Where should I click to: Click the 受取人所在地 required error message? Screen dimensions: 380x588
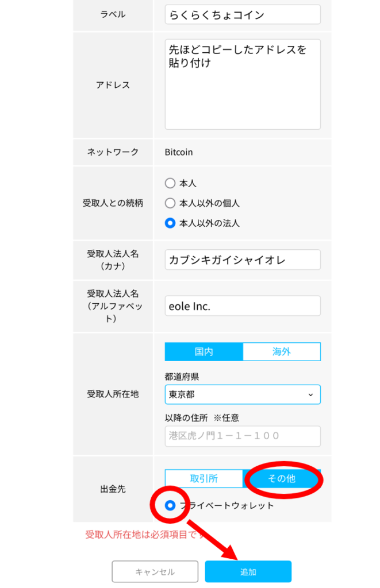click(x=144, y=535)
